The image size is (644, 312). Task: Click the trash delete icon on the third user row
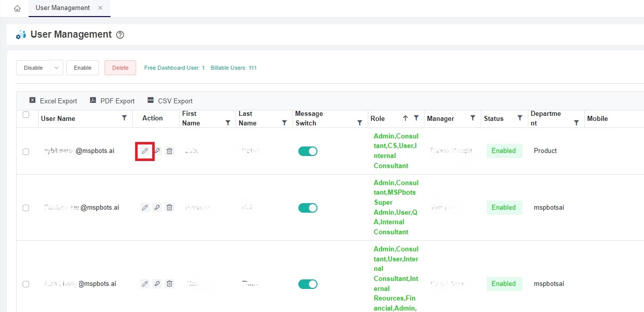click(169, 283)
